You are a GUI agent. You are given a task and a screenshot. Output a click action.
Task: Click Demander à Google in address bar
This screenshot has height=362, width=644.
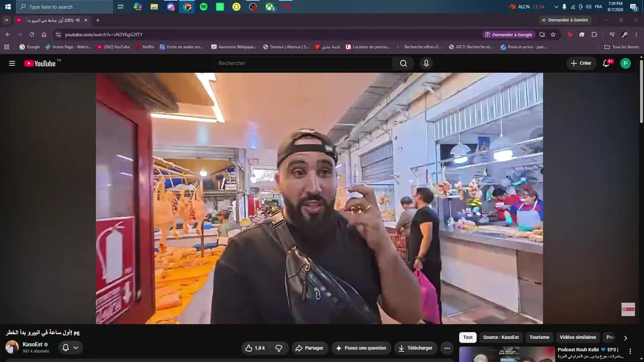coord(508,35)
